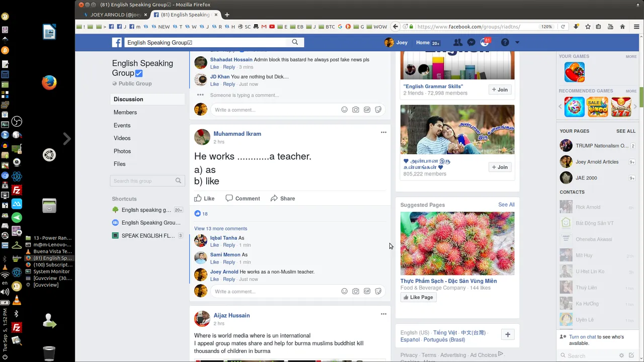Expand the account dropdown arrow in Facebook header
The width and height of the screenshot is (644, 362).
[x=517, y=43]
